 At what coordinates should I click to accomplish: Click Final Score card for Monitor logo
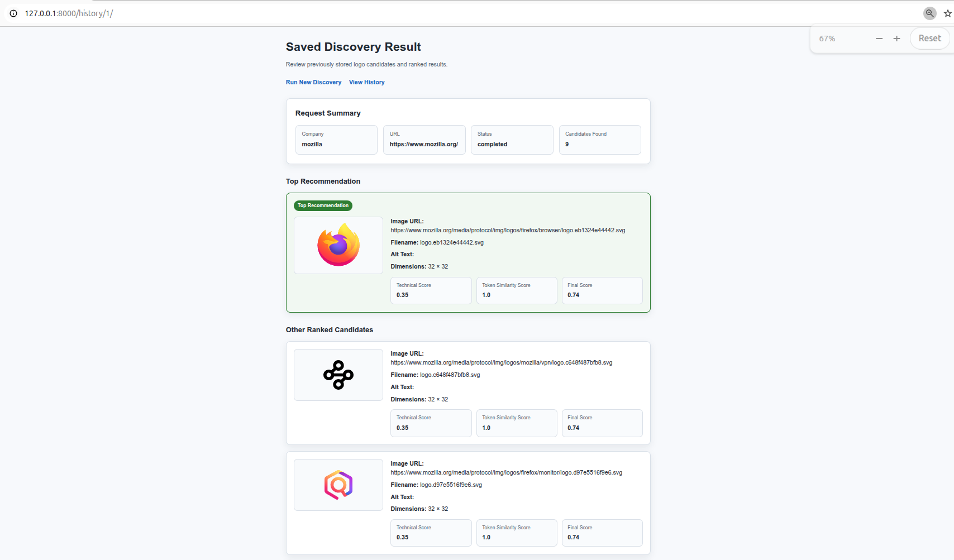[x=602, y=533]
